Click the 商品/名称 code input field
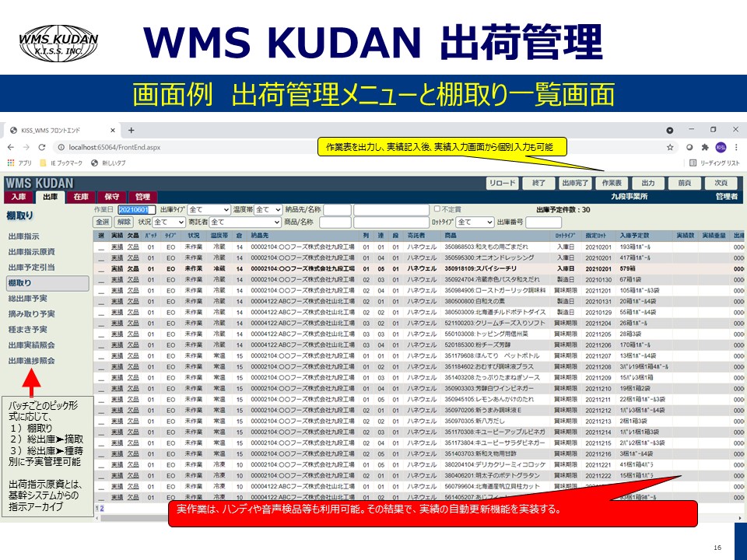This screenshot has width=747, height=560. [335, 222]
